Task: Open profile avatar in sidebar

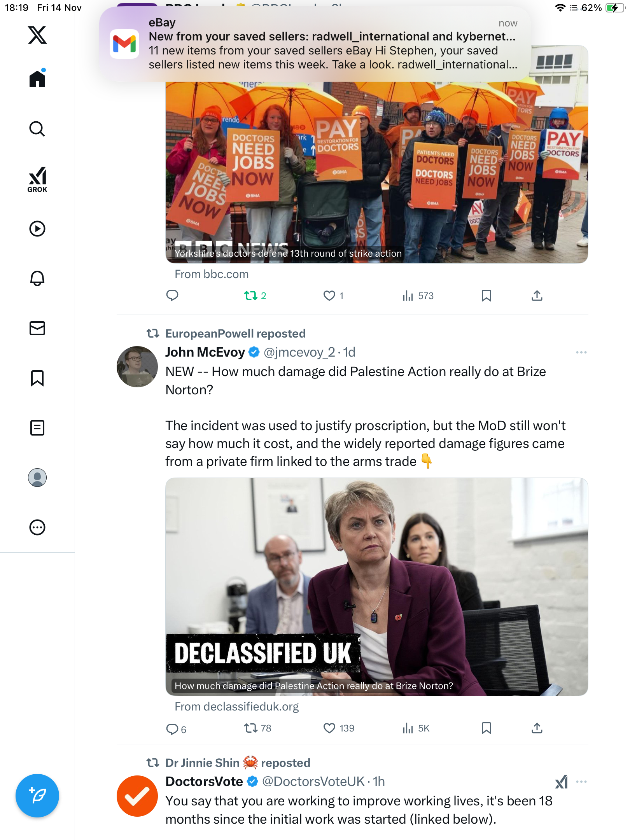Action: pos(37,478)
